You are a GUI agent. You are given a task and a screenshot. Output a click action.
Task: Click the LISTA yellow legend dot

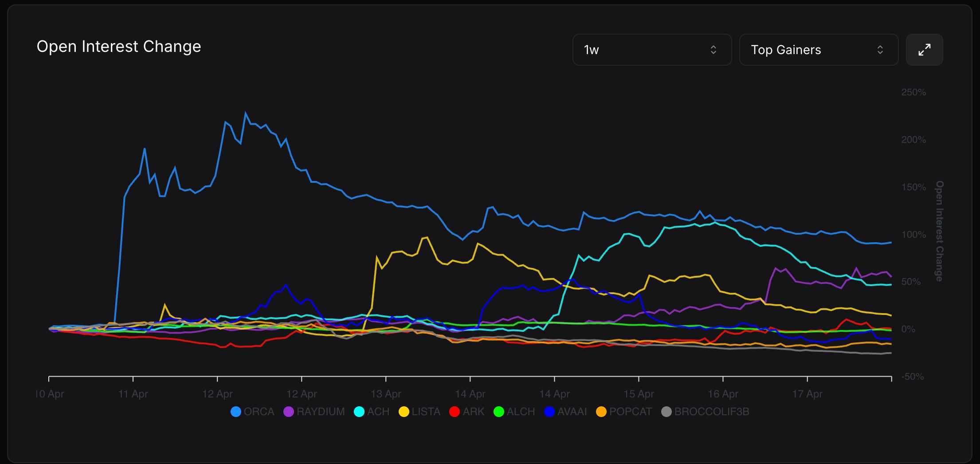pyautogui.click(x=404, y=412)
